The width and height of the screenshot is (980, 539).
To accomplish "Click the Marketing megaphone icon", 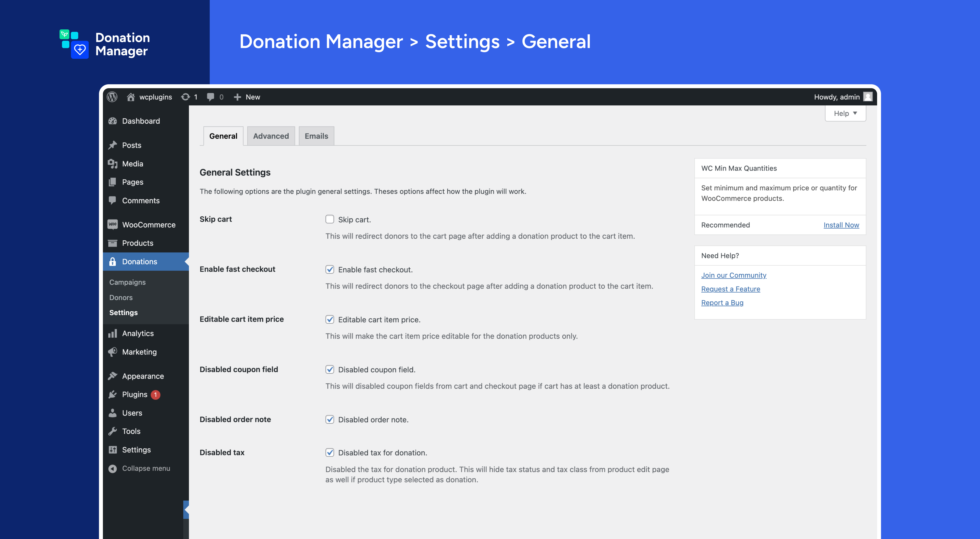I will click(x=113, y=352).
